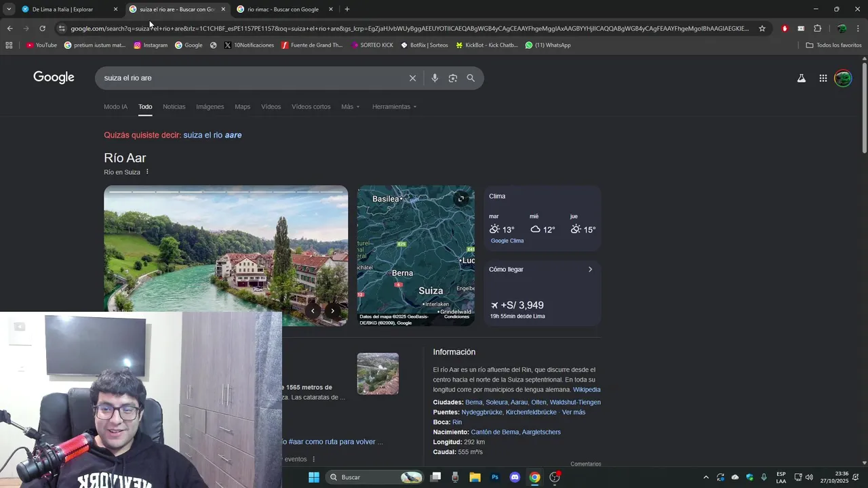Go back to the previous page
868x488 pixels.
[x=9, y=28]
